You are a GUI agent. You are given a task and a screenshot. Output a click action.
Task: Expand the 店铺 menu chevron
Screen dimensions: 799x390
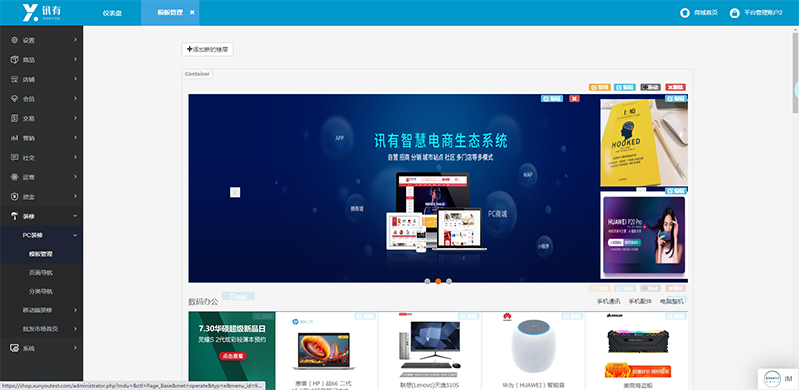click(75, 79)
